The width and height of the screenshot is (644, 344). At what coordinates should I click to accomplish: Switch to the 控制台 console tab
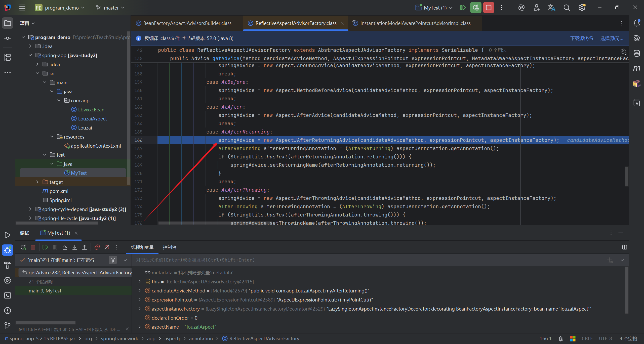point(170,247)
